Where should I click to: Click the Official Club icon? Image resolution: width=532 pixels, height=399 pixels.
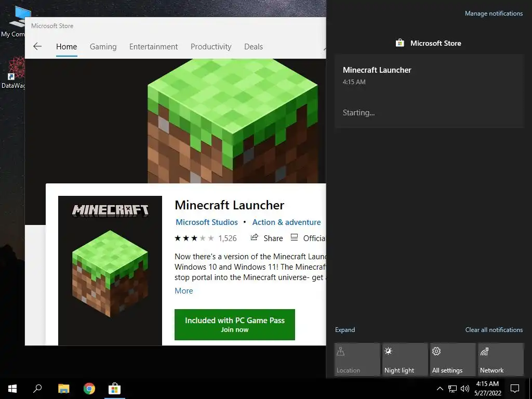point(294,237)
